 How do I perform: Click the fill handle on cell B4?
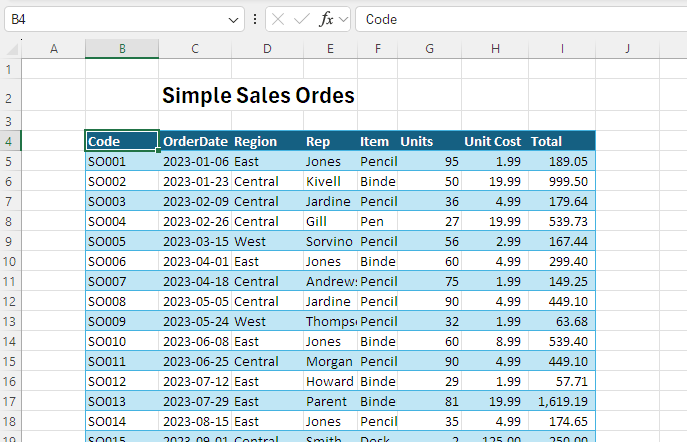click(158, 150)
